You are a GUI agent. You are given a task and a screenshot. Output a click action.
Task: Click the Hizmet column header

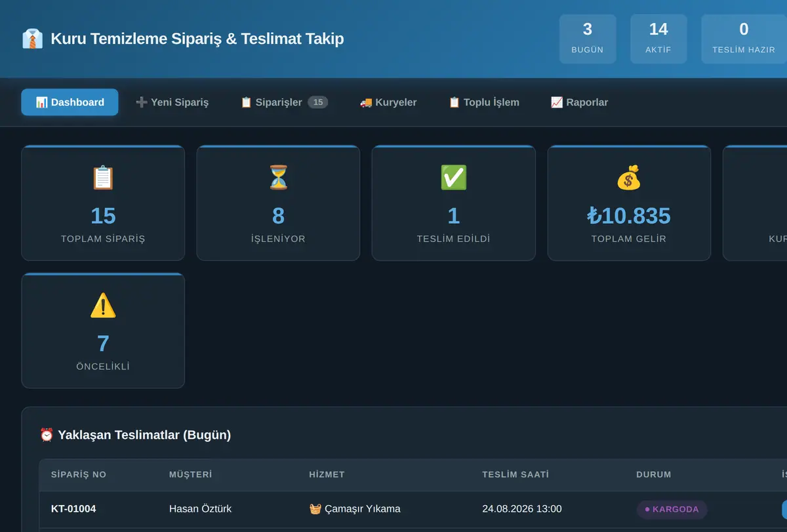(327, 475)
